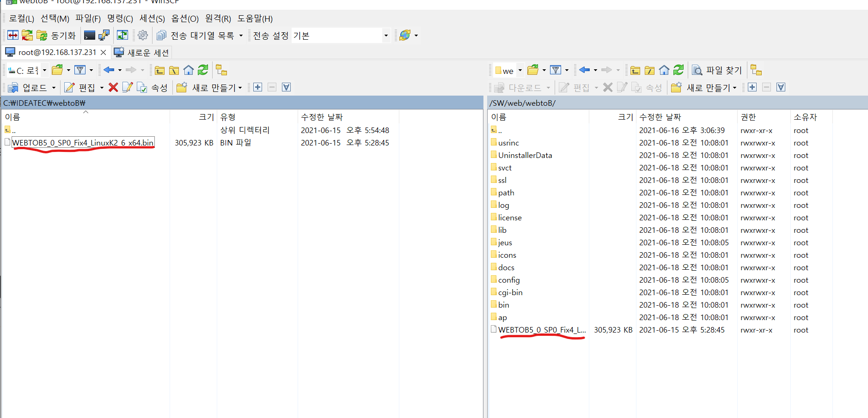Click remote panel open directory icon

click(533, 70)
